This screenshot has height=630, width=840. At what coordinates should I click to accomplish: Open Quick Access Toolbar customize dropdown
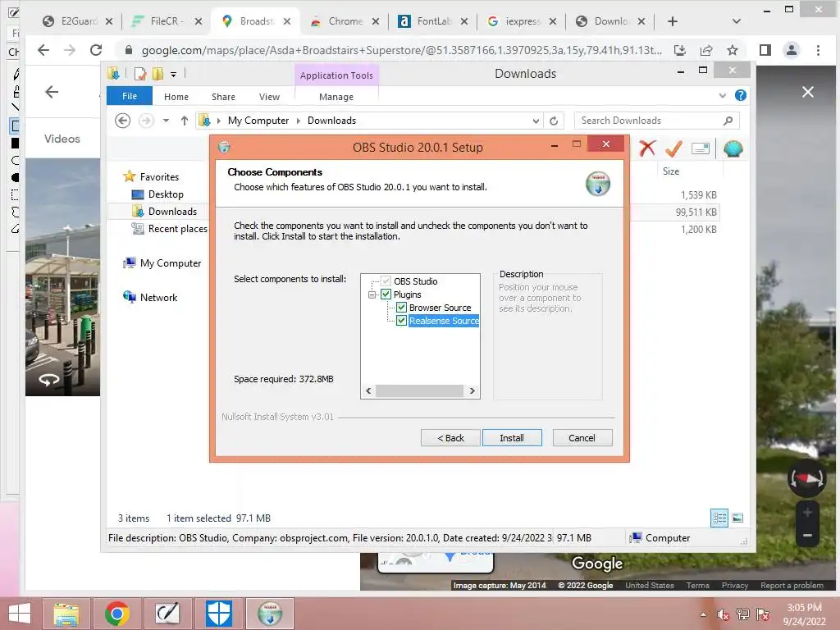pyautogui.click(x=174, y=75)
